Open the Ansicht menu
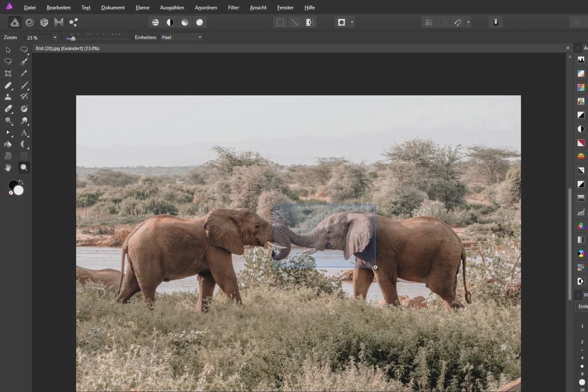 (x=258, y=7)
